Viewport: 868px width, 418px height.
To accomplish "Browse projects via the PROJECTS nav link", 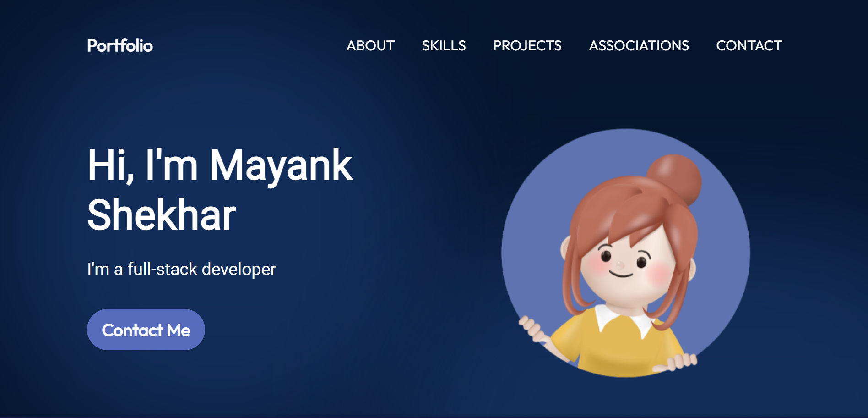I will tap(527, 46).
